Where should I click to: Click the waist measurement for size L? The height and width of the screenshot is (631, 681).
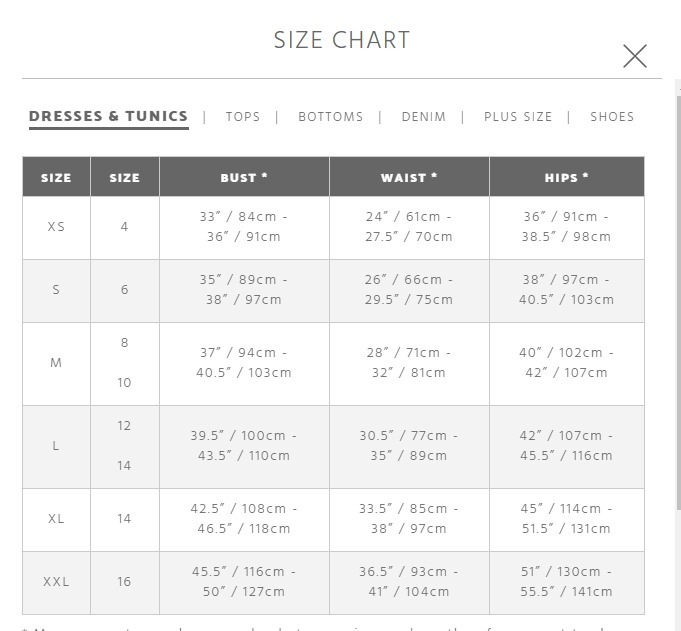click(409, 446)
